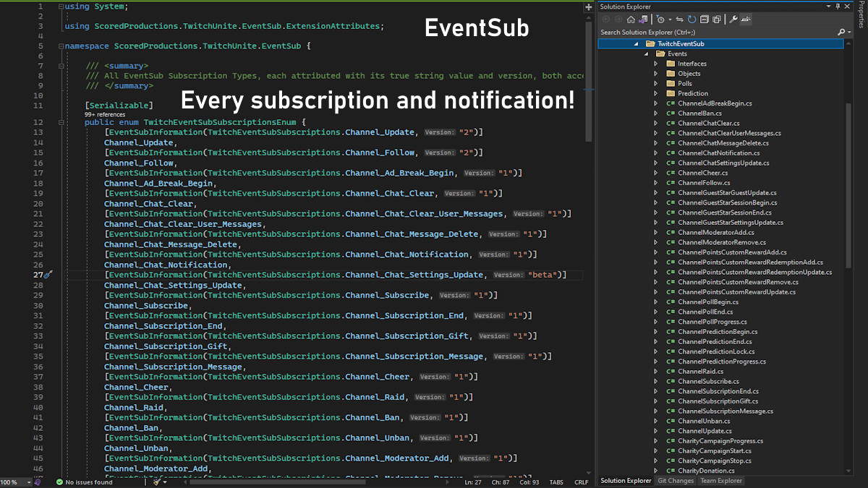Open the Pending Changes Filter dropdown arrow
The image size is (868, 488).
pos(670,20)
